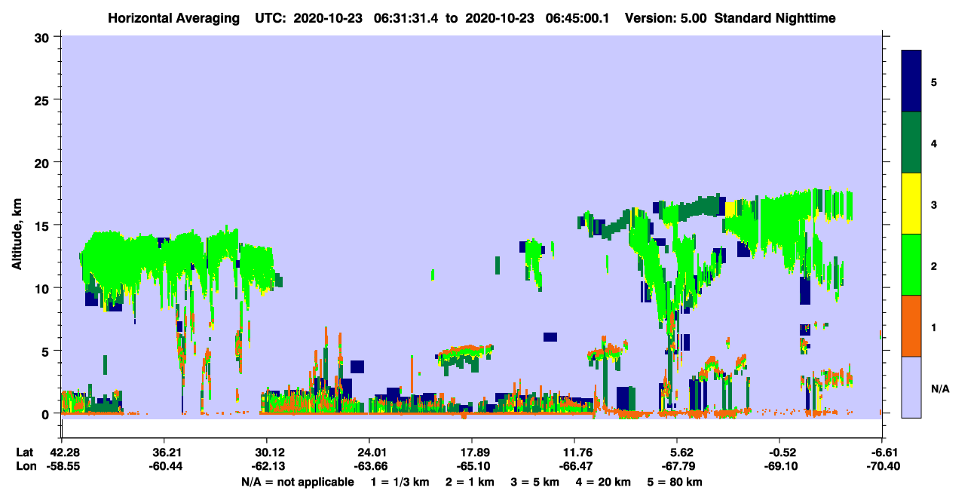Click the y-axis tick label 25

click(44, 100)
